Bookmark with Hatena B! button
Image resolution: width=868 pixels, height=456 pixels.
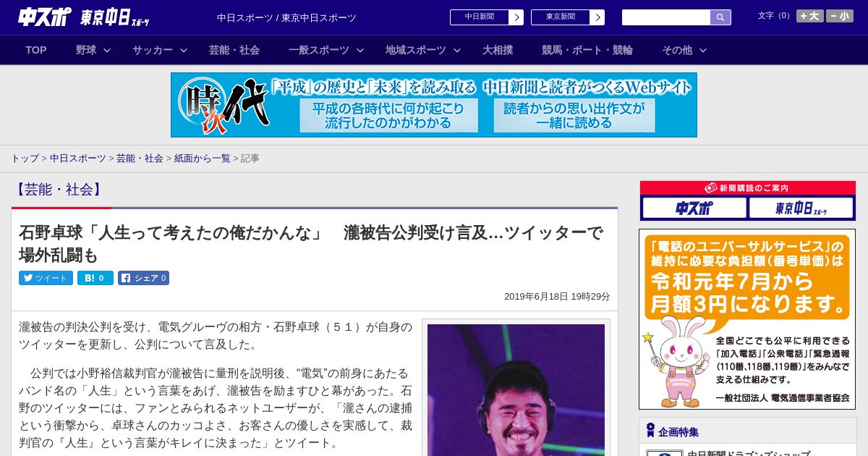[x=95, y=278]
